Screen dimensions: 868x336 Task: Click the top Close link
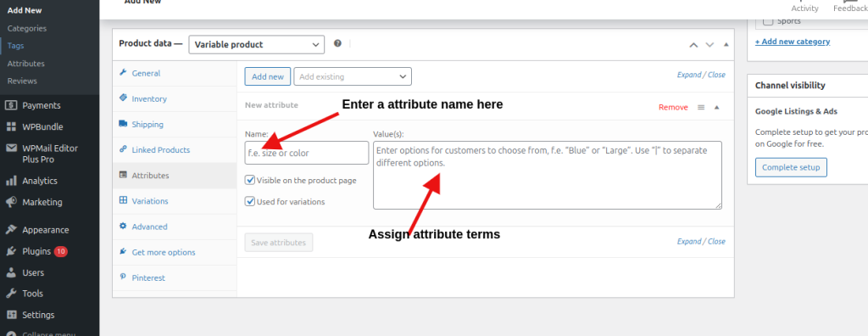pos(716,75)
